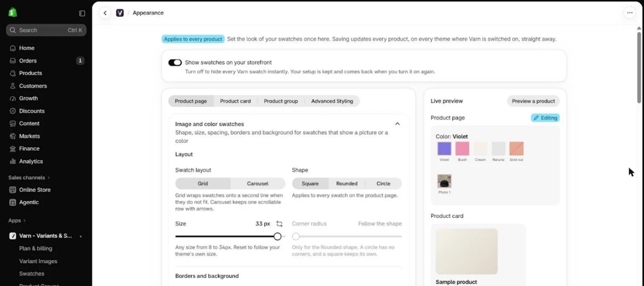Collapse the Image and color swatches section
Image resolution: width=644 pixels, height=286 pixels.
[x=397, y=124]
